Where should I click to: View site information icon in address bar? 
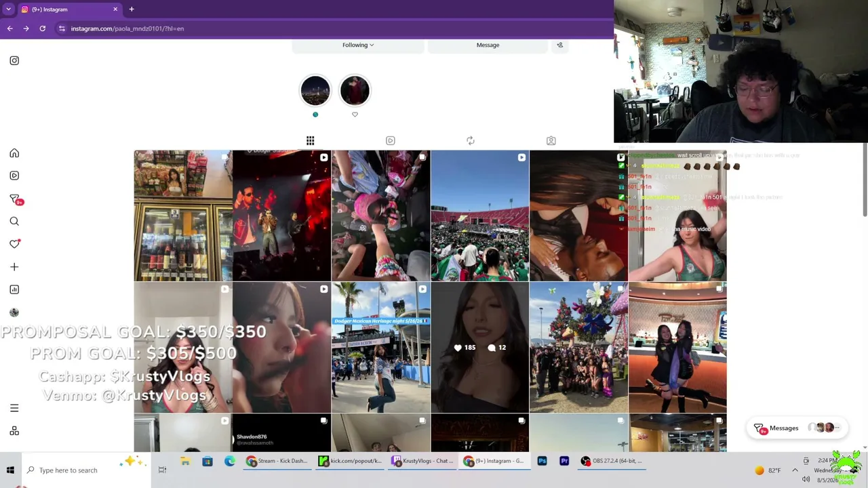[x=62, y=28]
